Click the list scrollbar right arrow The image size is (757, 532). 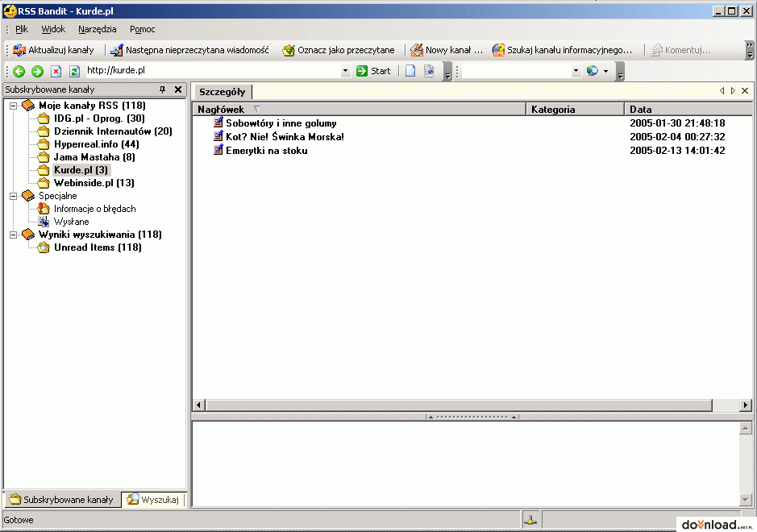pos(746,405)
